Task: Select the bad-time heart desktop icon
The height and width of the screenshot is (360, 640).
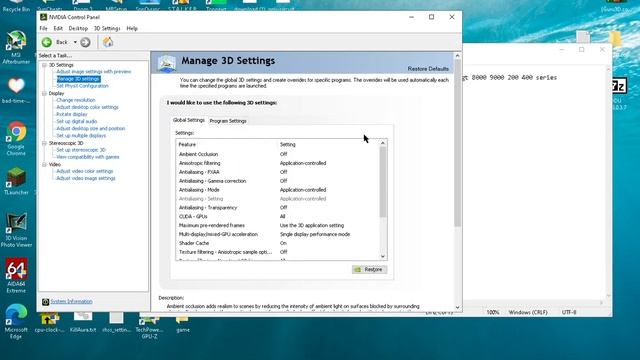Action: pyautogui.click(x=16, y=90)
